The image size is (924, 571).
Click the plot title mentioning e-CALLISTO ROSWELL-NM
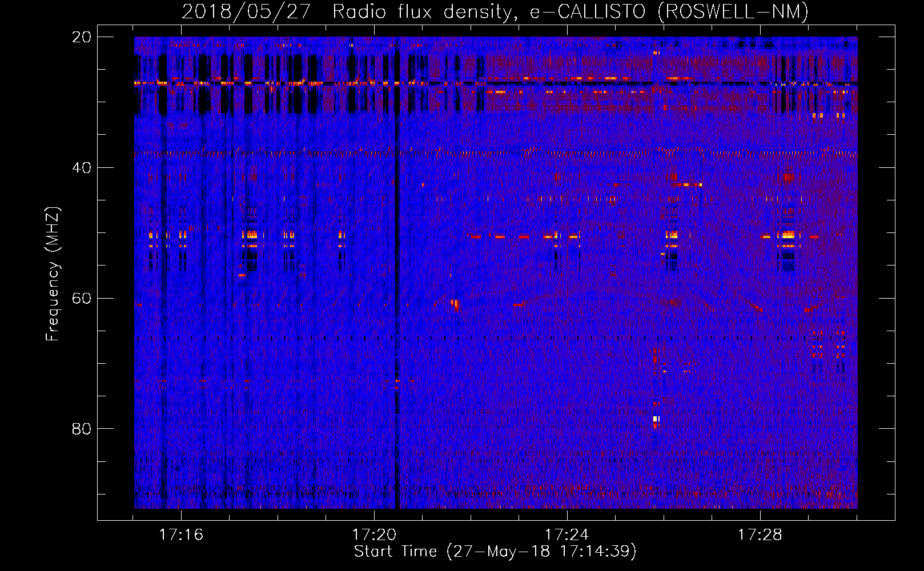tap(495, 11)
